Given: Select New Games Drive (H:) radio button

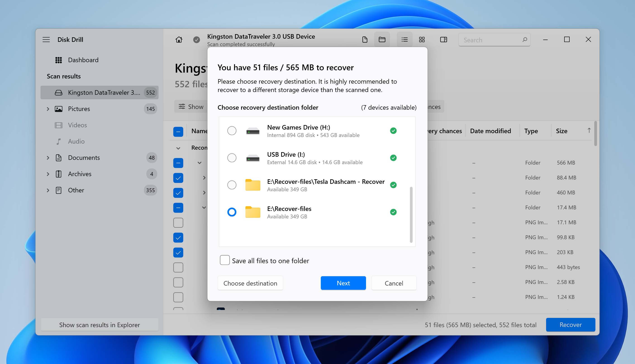Looking at the screenshot, I should (x=232, y=131).
